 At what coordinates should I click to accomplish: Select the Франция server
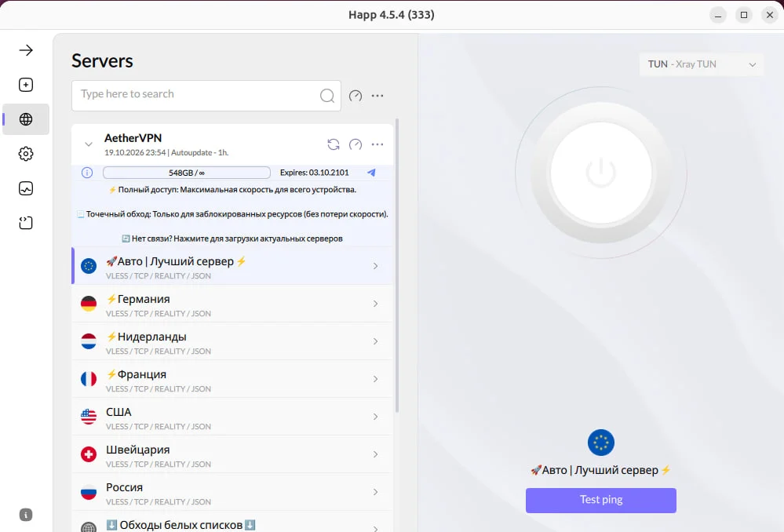tap(232, 379)
